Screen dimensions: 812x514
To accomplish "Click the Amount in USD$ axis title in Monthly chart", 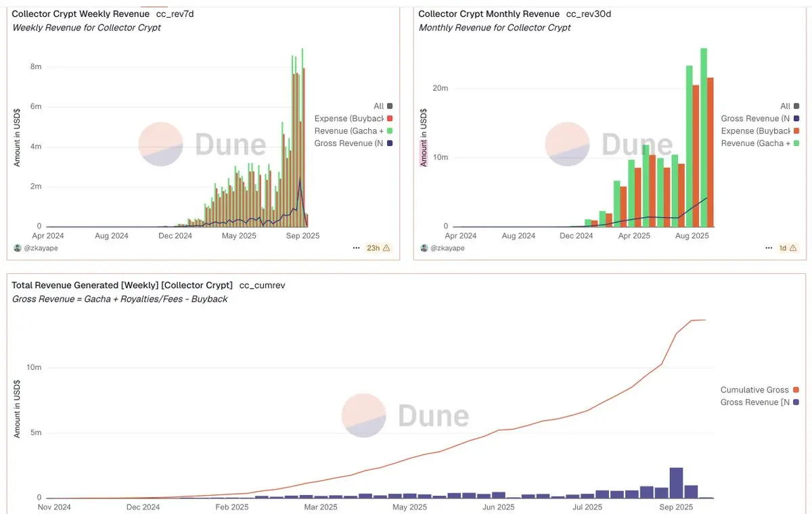I will (x=424, y=137).
